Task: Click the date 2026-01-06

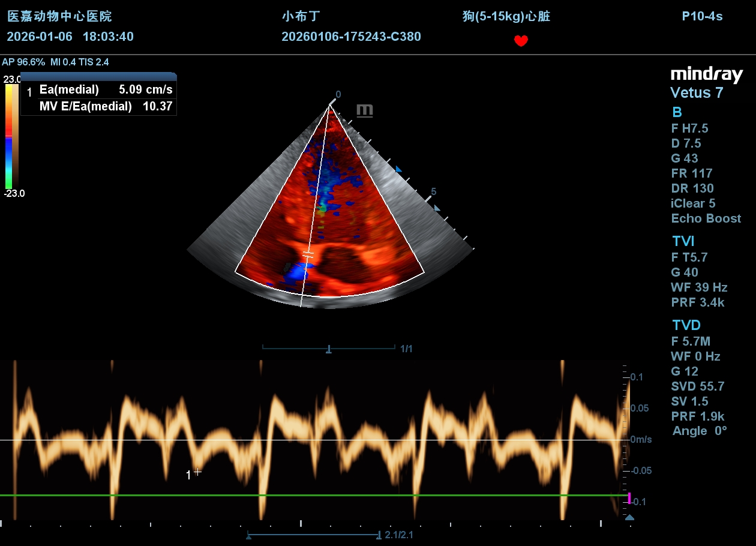Action: (40, 37)
